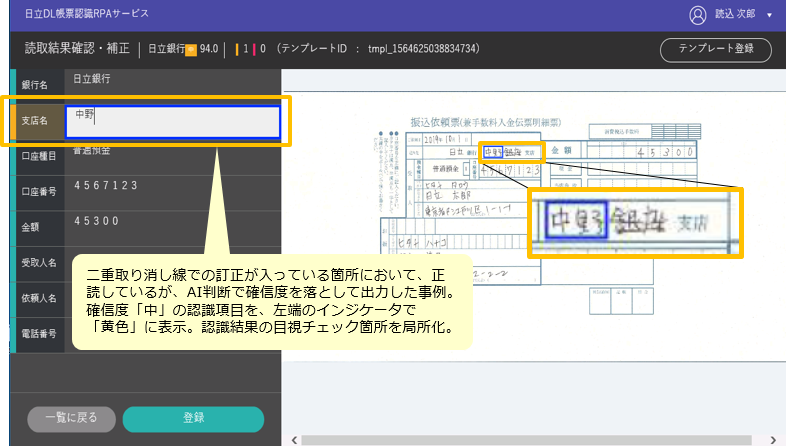This screenshot has height=446, width=786.
Task: Click the 依頼人名 row label
Action: 35,297
